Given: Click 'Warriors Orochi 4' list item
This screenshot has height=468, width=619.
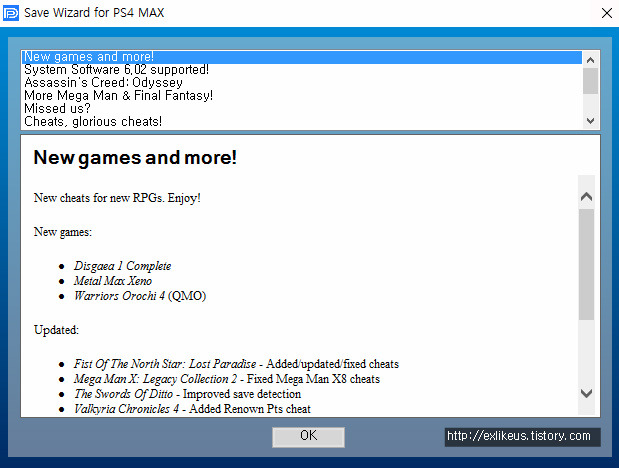Looking at the screenshot, I should pos(140,296).
